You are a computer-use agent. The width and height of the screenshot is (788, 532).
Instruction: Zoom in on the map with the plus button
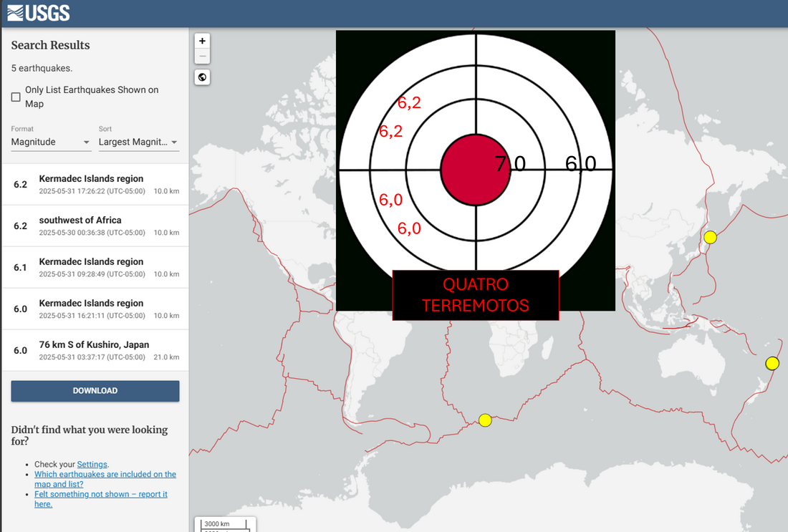pyautogui.click(x=202, y=42)
